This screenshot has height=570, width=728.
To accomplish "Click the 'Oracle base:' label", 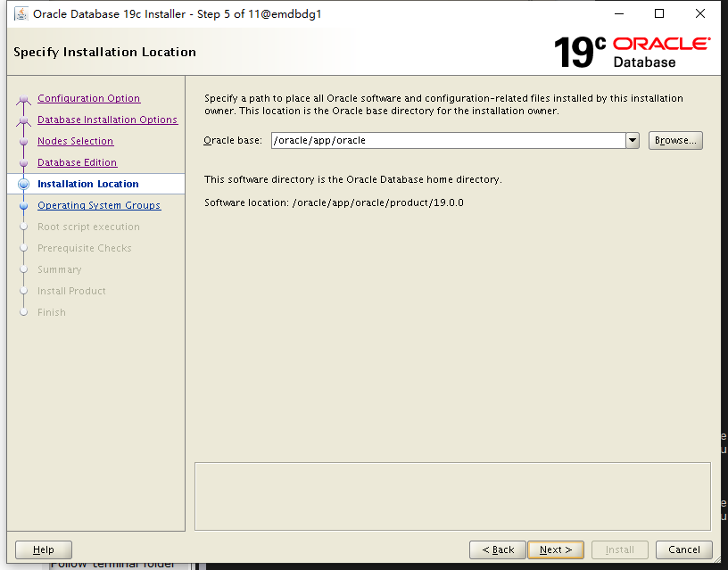I will tap(233, 140).
